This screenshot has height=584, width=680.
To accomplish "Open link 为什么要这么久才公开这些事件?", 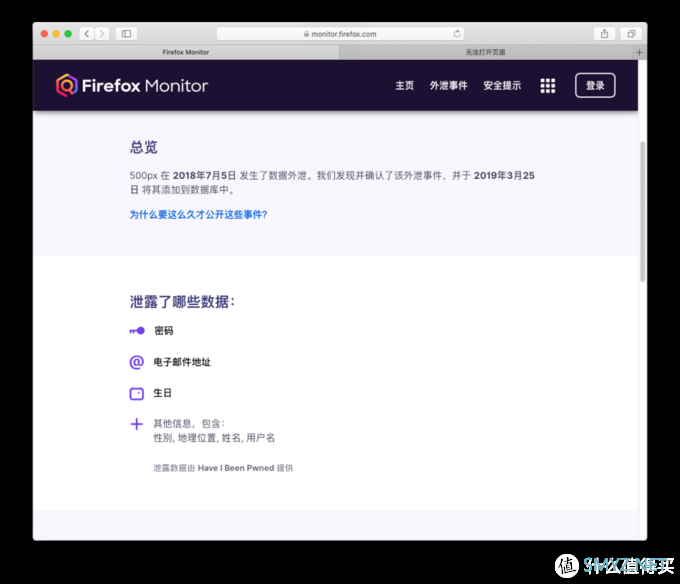I will (198, 215).
